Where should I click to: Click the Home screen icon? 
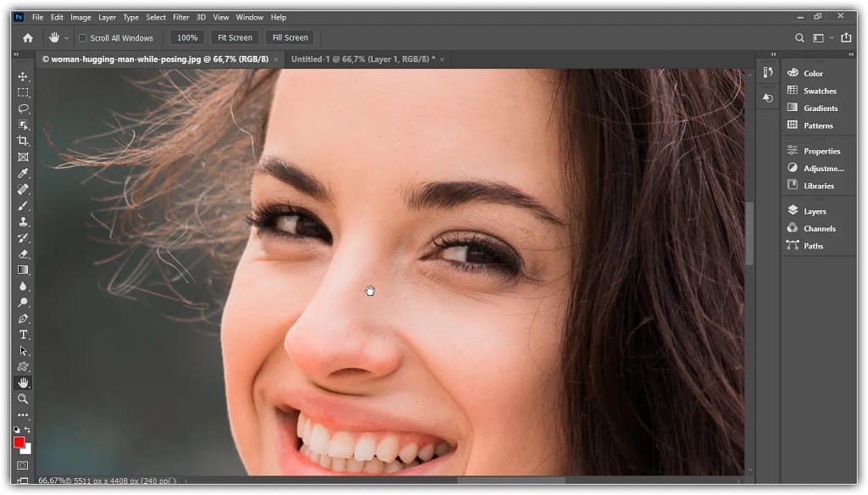pos(27,37)
